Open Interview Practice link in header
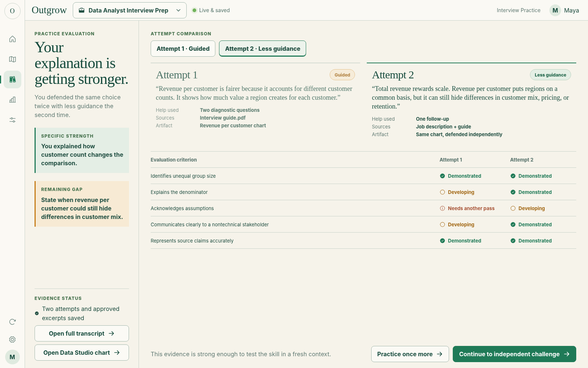The width and height of the screenshot is (588, 368). [519, 10]
